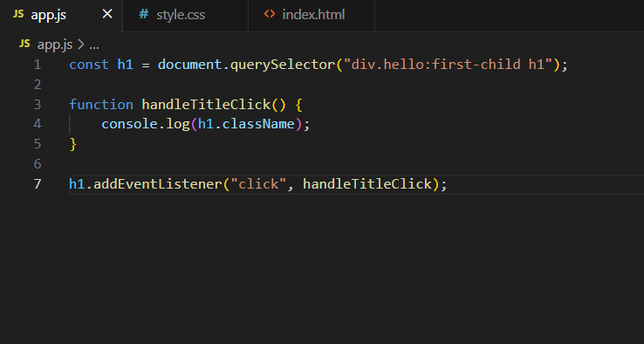644x344 pixels.
Task: Click 'addEventListener' on line 7
Action: (x=158, y=183)
